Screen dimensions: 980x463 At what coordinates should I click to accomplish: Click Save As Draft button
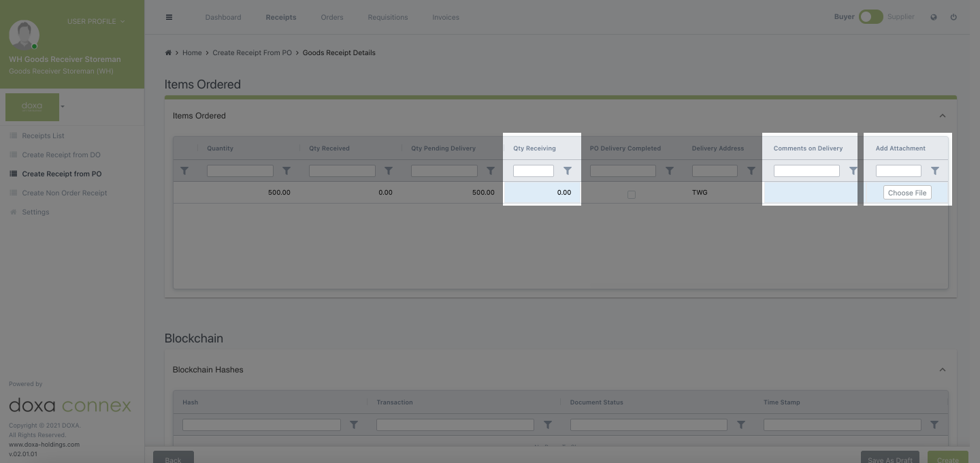click(890, 458)
